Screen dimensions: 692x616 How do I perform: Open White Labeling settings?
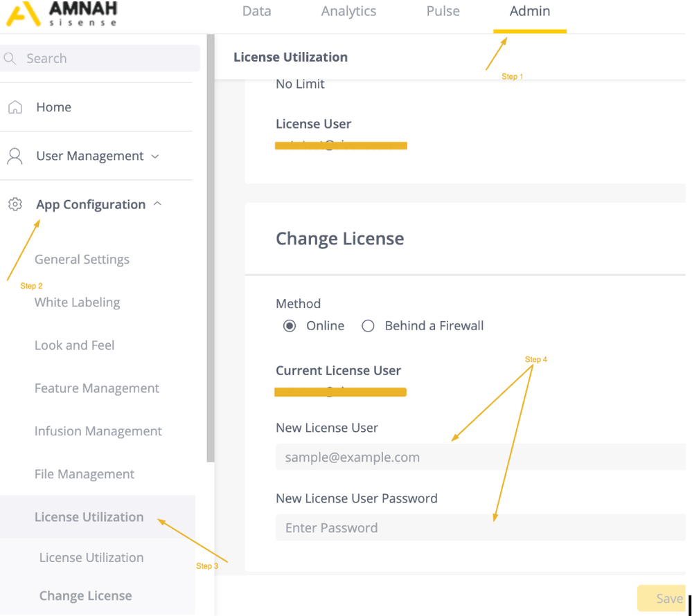(x=77, y=302)
